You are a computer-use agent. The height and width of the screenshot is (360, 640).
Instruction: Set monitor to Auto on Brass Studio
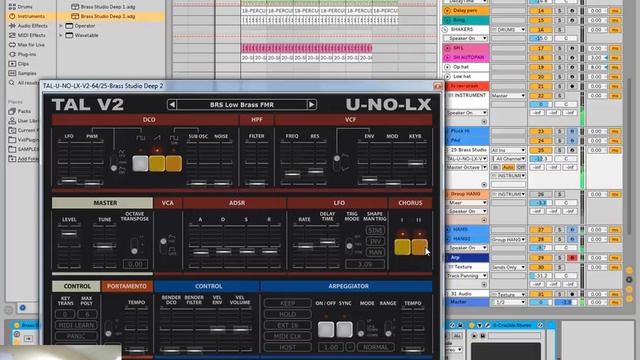point(508,167)
